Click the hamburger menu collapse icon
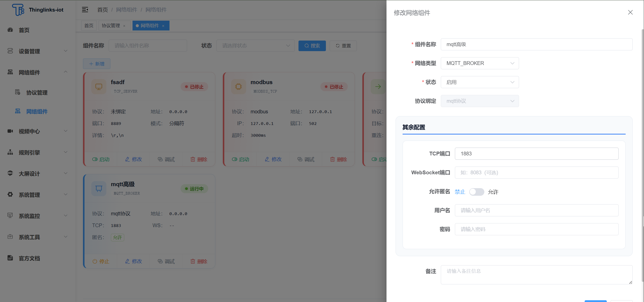The image size is (644, 302). [85, 10]
